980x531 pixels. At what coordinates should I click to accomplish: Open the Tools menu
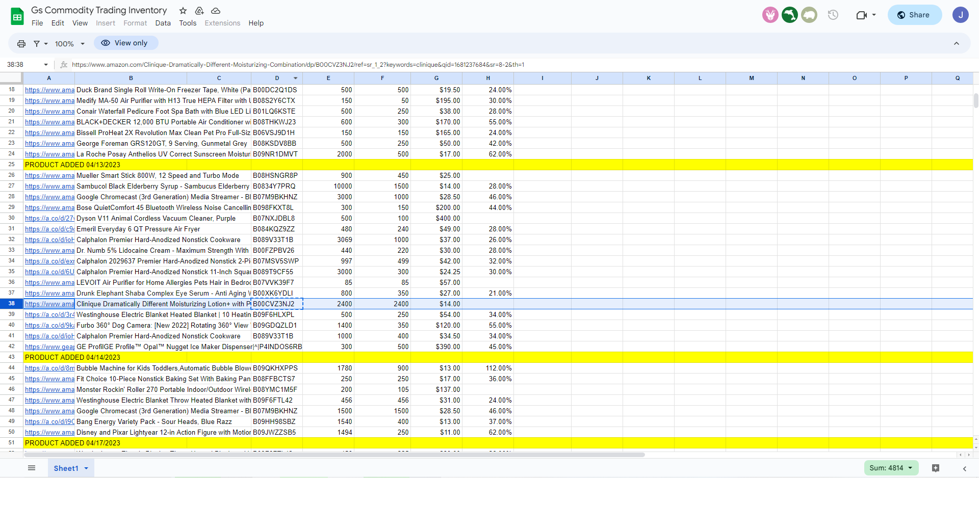click(x=188, y=23)
